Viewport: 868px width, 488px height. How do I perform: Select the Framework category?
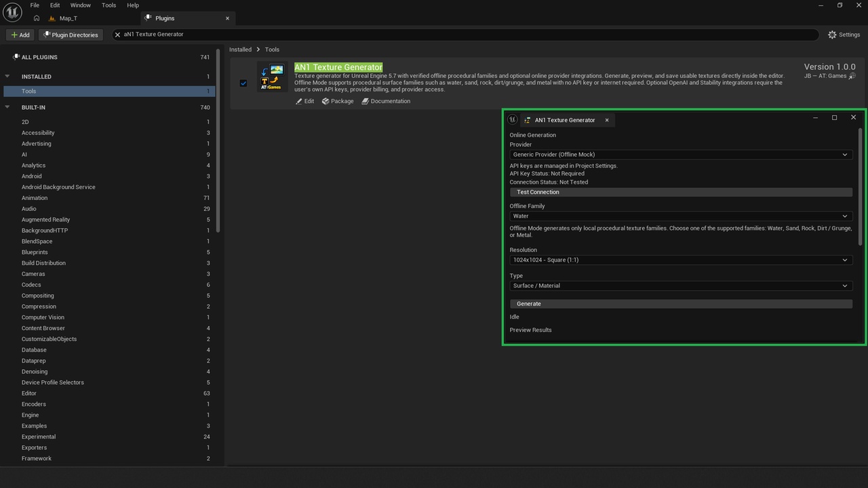(108, 458)
